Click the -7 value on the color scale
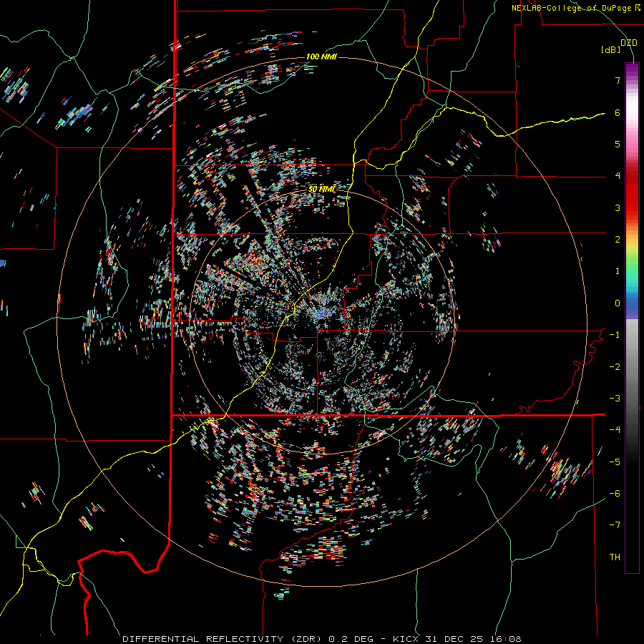 615,525
